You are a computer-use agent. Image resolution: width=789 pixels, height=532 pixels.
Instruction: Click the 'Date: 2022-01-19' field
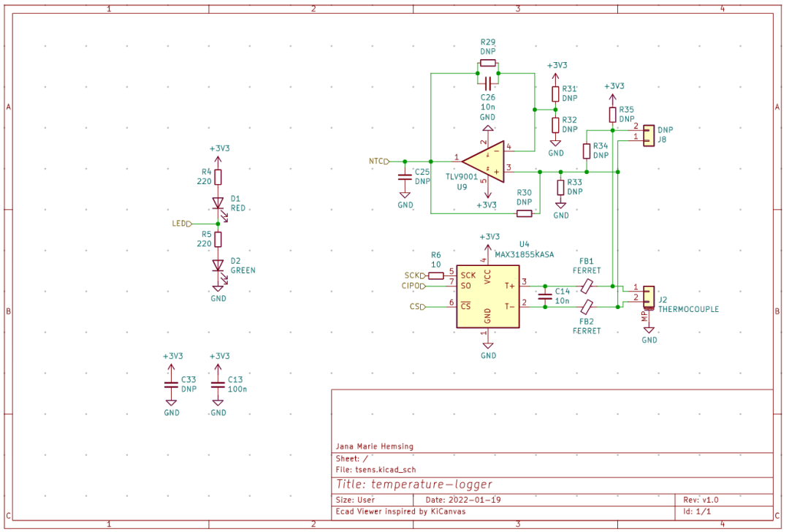pyautogui.click(x=463, y=500)
